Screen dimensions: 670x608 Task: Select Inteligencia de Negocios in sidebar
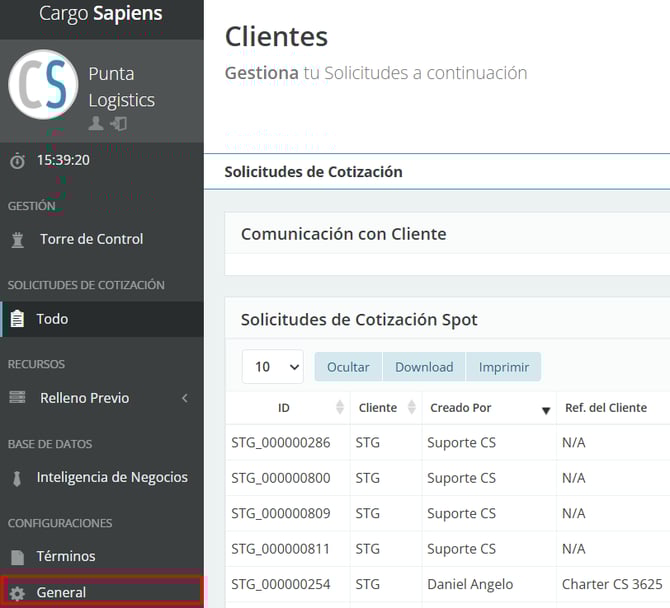pyautogui.click(x=112, y=477)
